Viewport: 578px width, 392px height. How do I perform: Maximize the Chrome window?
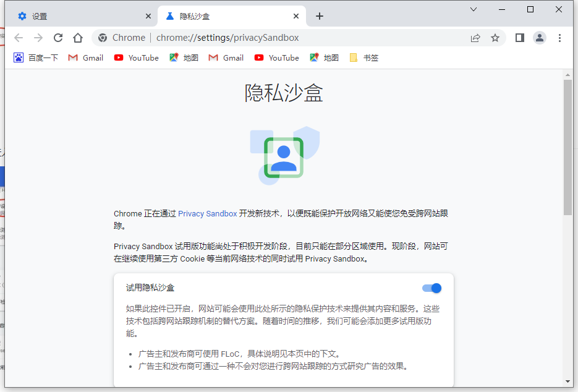[x=530, y=10]
